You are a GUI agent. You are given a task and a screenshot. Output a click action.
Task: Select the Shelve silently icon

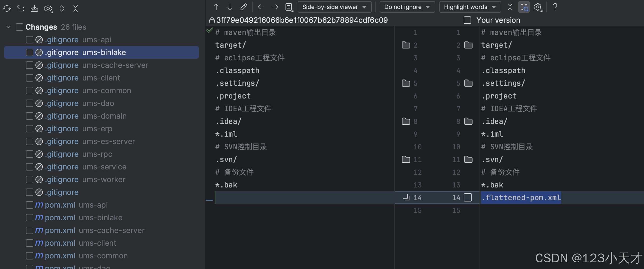(x=34, y=8)
